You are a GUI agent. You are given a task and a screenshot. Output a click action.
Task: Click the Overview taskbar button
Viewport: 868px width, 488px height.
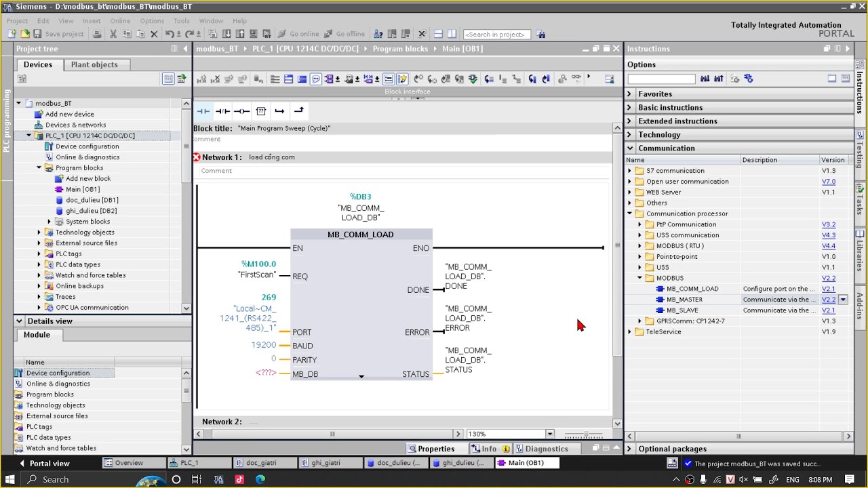(133, 463)
